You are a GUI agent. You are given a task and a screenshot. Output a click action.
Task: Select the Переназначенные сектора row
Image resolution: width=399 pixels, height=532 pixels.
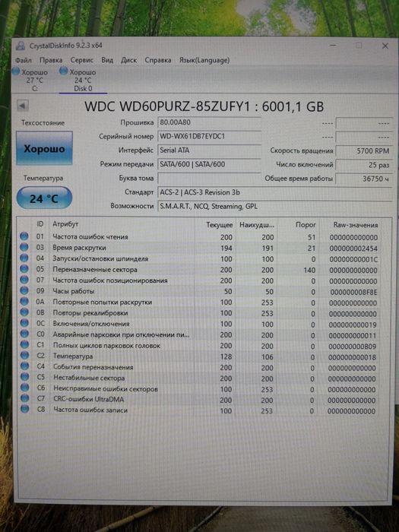[x=199, y=270]
